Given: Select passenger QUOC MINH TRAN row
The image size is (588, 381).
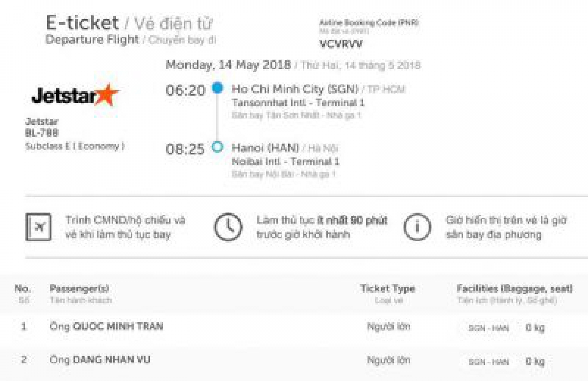Looking at the screenshot, I should tap(294, 327).
